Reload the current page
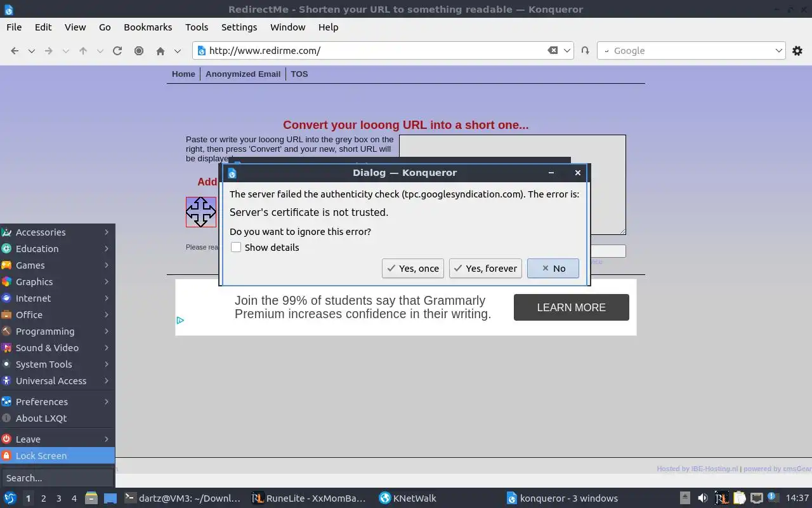This screenshot has height=508, width=812. 117,51
